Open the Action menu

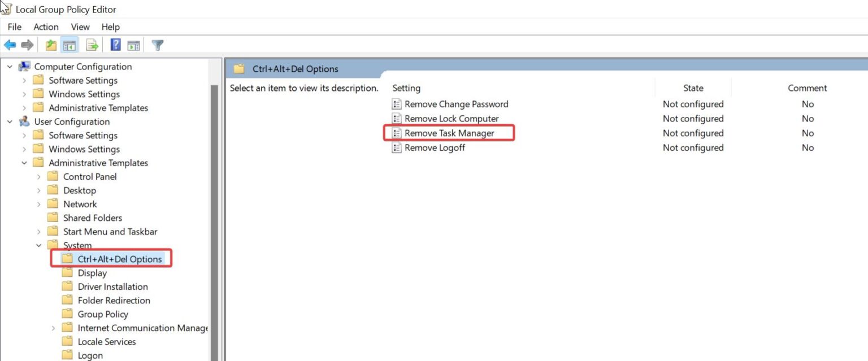pyautogui.click(x=46, y=27)
